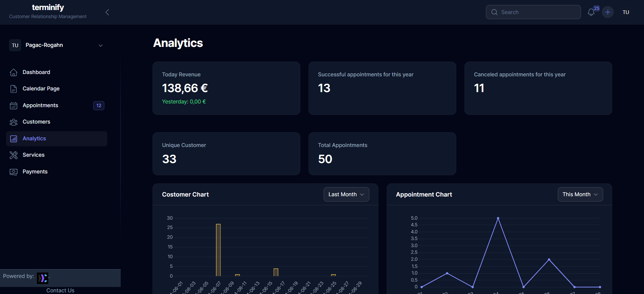The image size is (644, 294).
Task: Click the Appointments badge showing 12
Action: [x=99, y=105]
